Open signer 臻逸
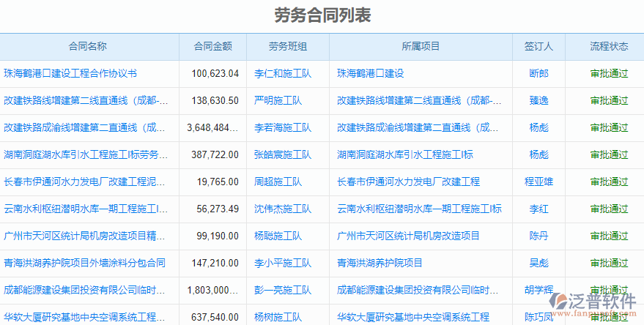This screenshot has height=325, width=644. (x=538, y=100)
